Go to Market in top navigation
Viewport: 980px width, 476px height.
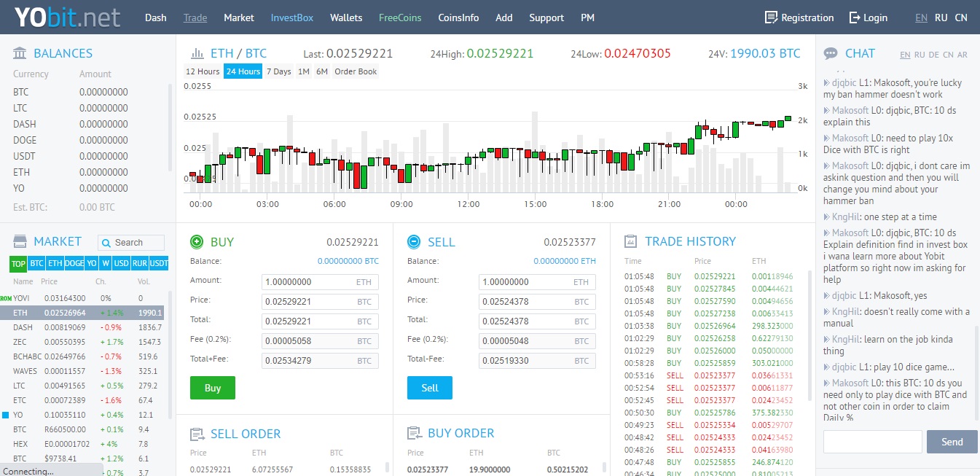pos(239,17)
